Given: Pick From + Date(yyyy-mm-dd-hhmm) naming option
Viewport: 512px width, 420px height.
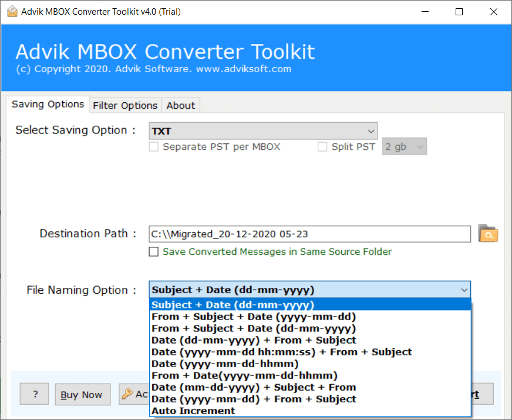Looking at the screenshot, I should pyautogui.click(x=310, y=375).
